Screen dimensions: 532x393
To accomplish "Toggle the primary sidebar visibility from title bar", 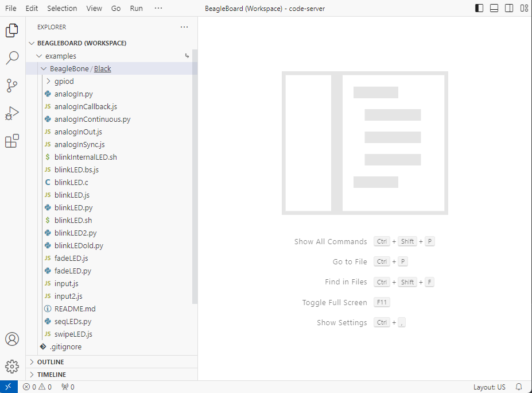I will [x=479, y=8].
